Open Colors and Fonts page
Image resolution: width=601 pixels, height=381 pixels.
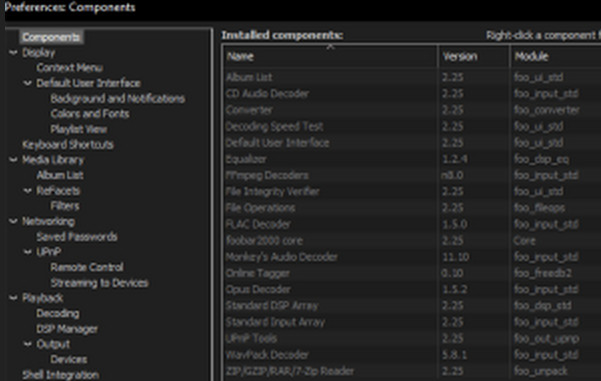click(90, 114)
